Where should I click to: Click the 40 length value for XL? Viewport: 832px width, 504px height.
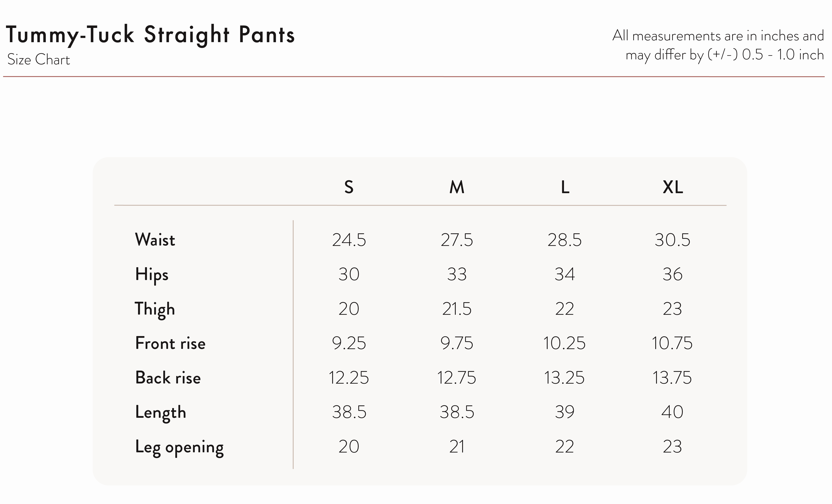tap(672, 412)
